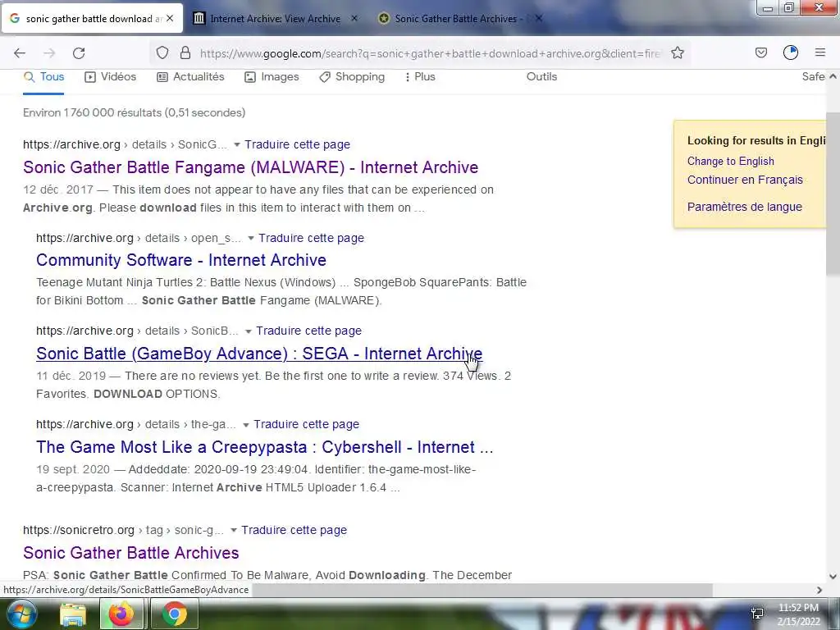Bookmark this page with the star
Viewport: 840px width, 630px height.
[x=677, y=52]
